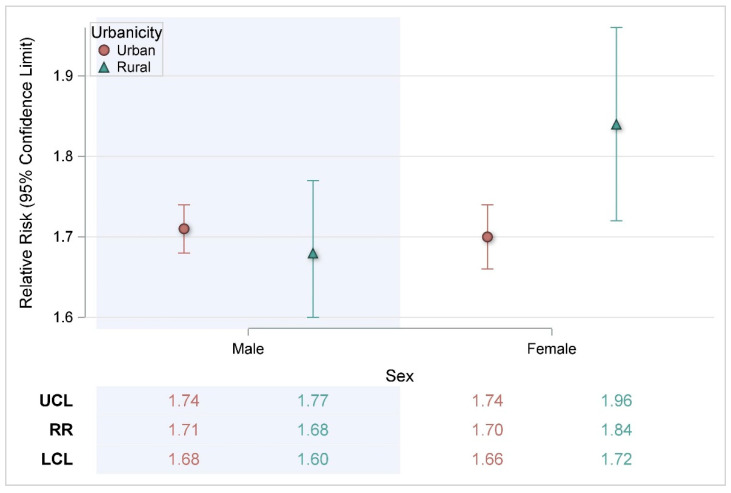Click the Sex x-axis title
Viewport: 731px width, 493px height.
click(x=400, y=376)
